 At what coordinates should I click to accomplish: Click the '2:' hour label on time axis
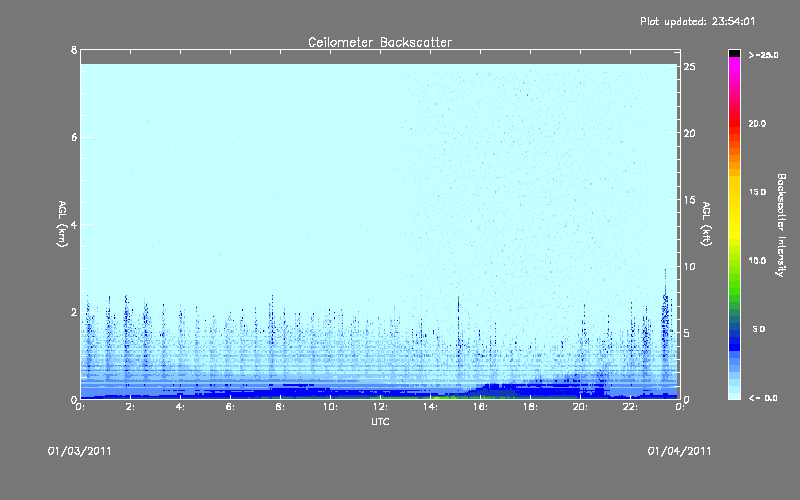(131, 407)
